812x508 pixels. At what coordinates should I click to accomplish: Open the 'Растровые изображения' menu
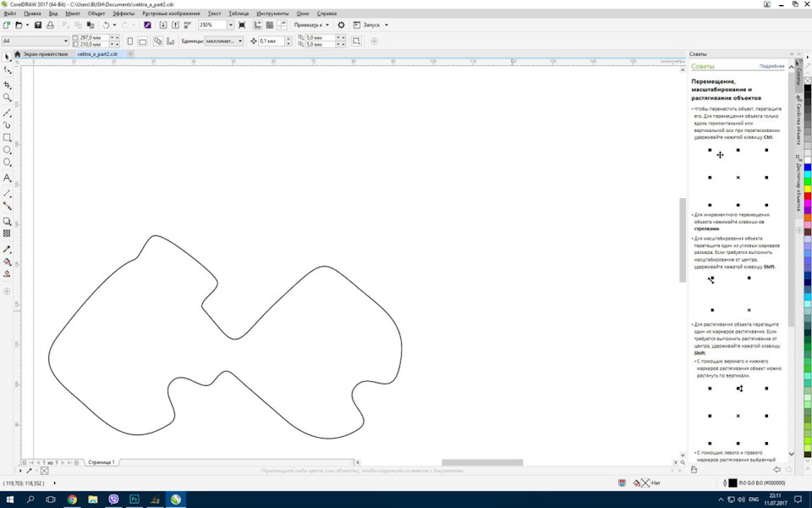[171, 14]
